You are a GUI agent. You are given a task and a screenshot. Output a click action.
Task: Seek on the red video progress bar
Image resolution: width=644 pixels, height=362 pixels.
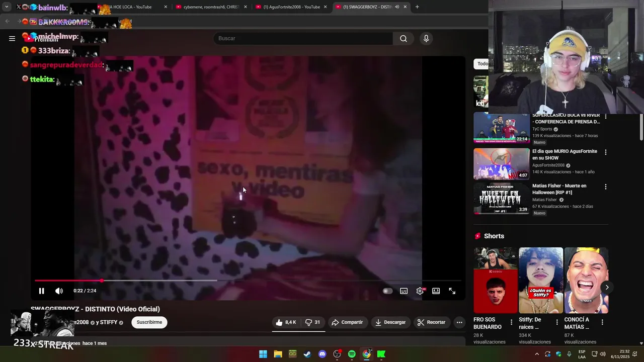[x=248, y=281]
